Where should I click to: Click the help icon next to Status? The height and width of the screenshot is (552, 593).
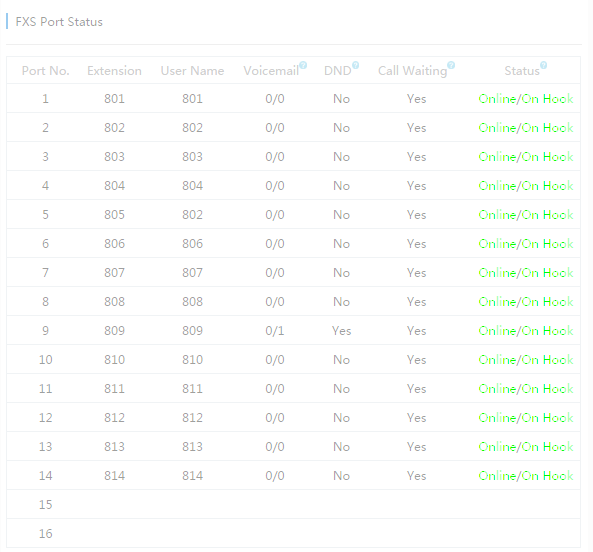coord(543,65)
